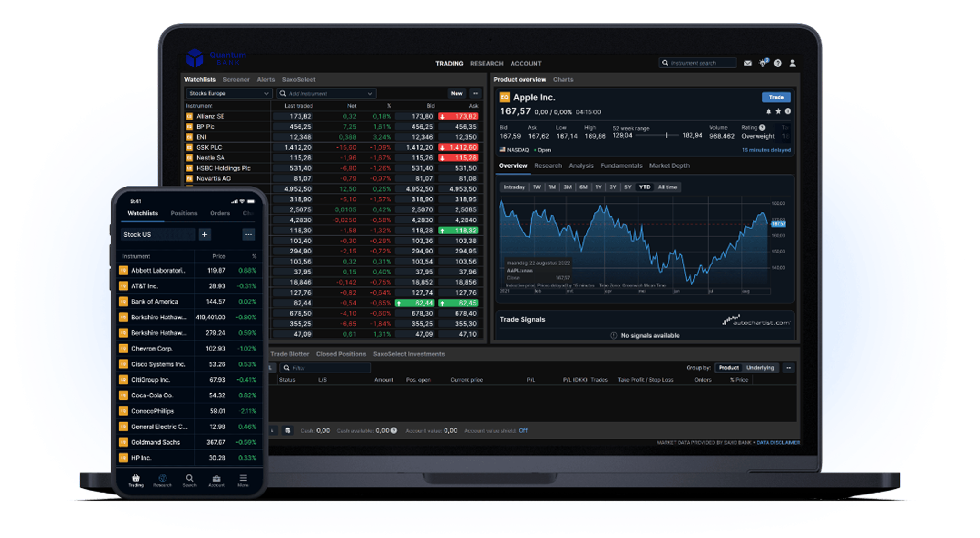Tap Research icon in phone bottom bar
Image resolution: width=980 pixels, height=538 pixels.
click(163, 480)
